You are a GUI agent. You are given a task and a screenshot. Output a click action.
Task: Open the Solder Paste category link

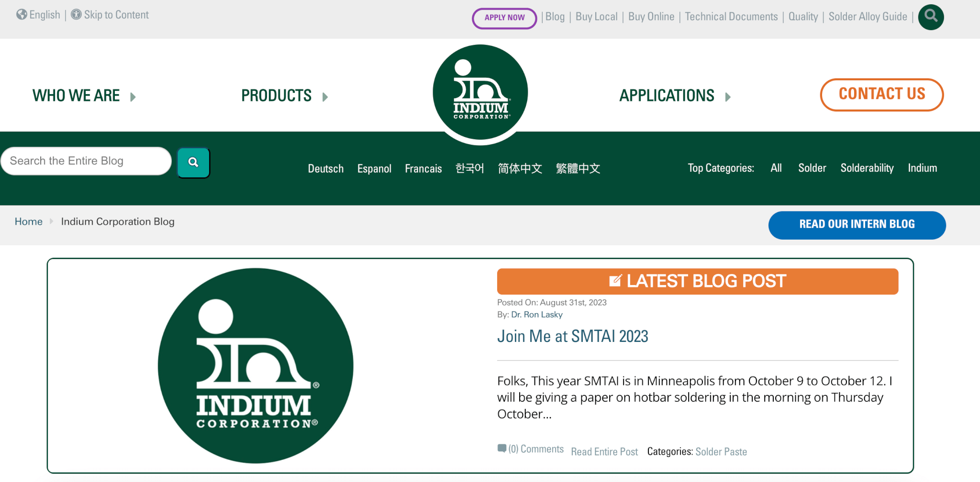click(721, 452)
